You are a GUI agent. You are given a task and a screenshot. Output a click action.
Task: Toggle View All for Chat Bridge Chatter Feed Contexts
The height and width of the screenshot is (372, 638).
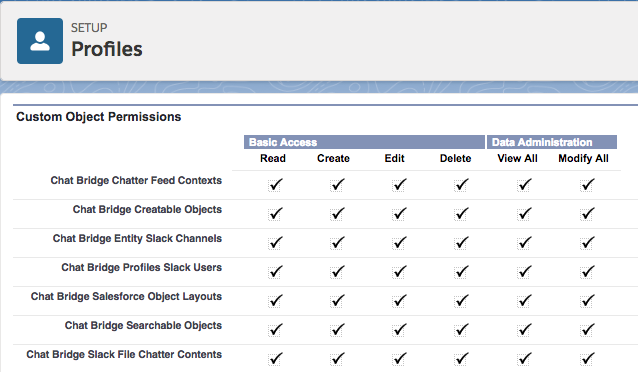(x=524, y=185)
